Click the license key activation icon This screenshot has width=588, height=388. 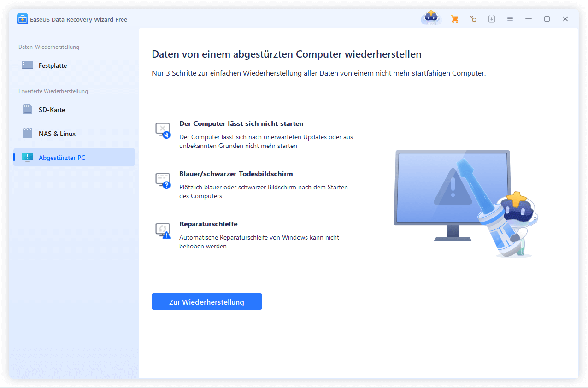coord(473,19)
